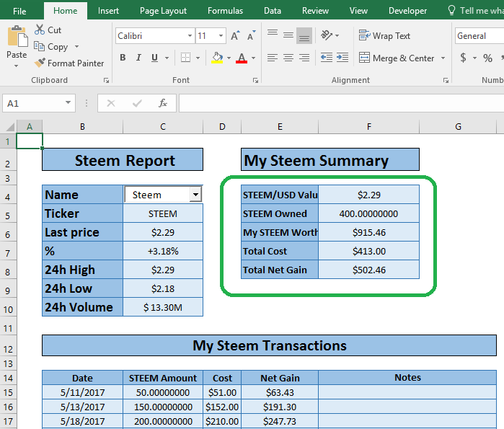The image size is (504, 429).
Task: Toggle Wrap Text
Action: [x=384, y=35]
